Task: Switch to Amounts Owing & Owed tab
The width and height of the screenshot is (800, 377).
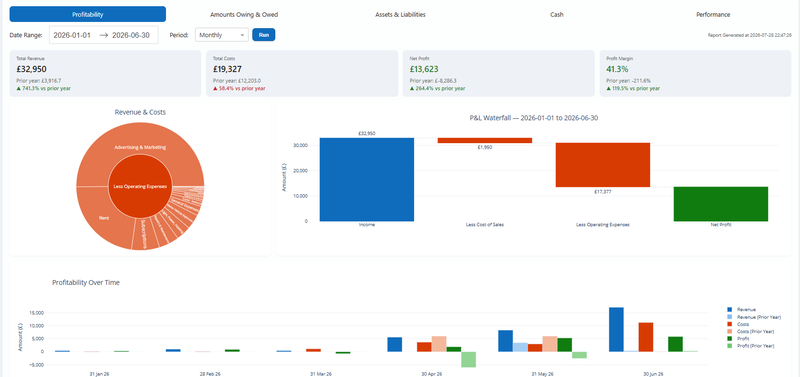Action: coord(244,15)
